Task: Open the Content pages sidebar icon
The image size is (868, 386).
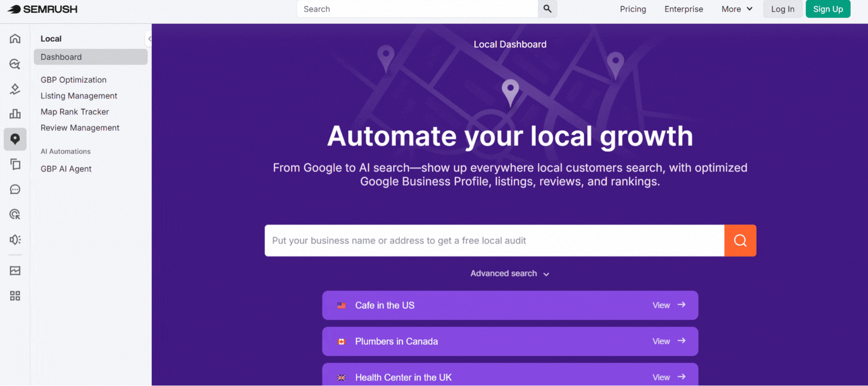Action: click(x=15, y=164)
